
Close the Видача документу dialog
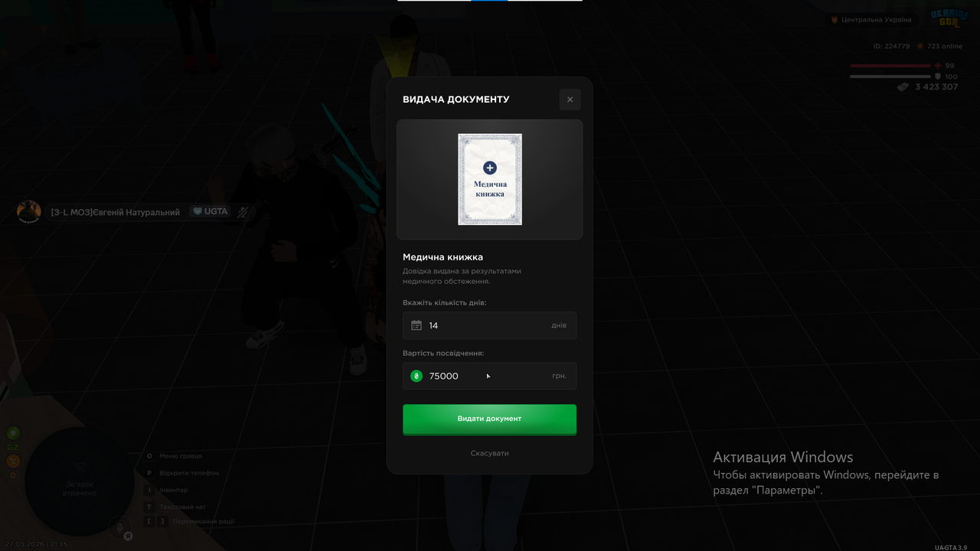[570, 99]
